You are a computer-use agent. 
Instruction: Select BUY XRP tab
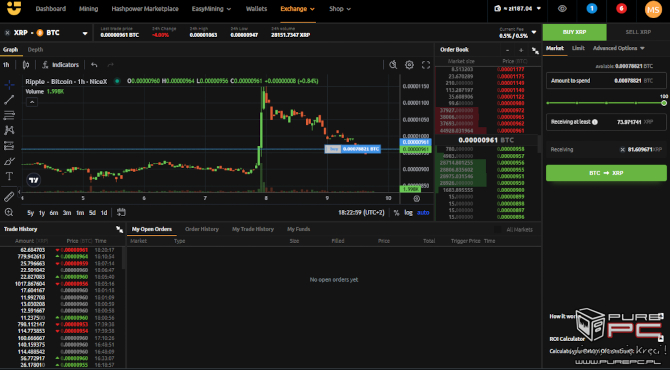click(574, 32)
